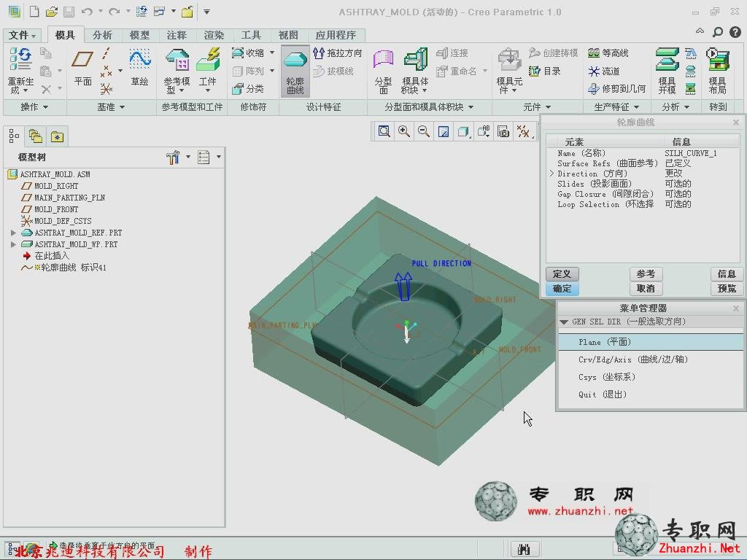
Task: Click the search icon at top right
Action: pyautogui.click(x=718, y=32)
